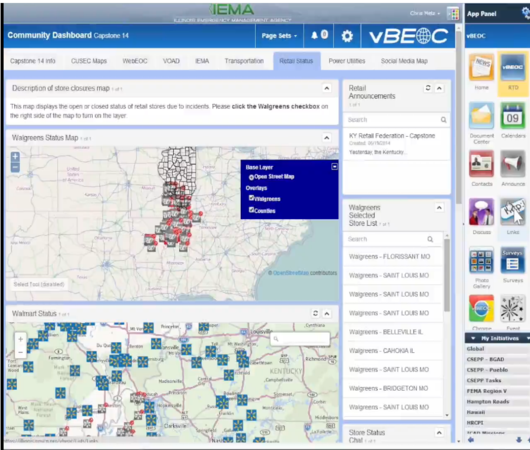Refresh the Walmart Status panel

click(x=315, y=313)
